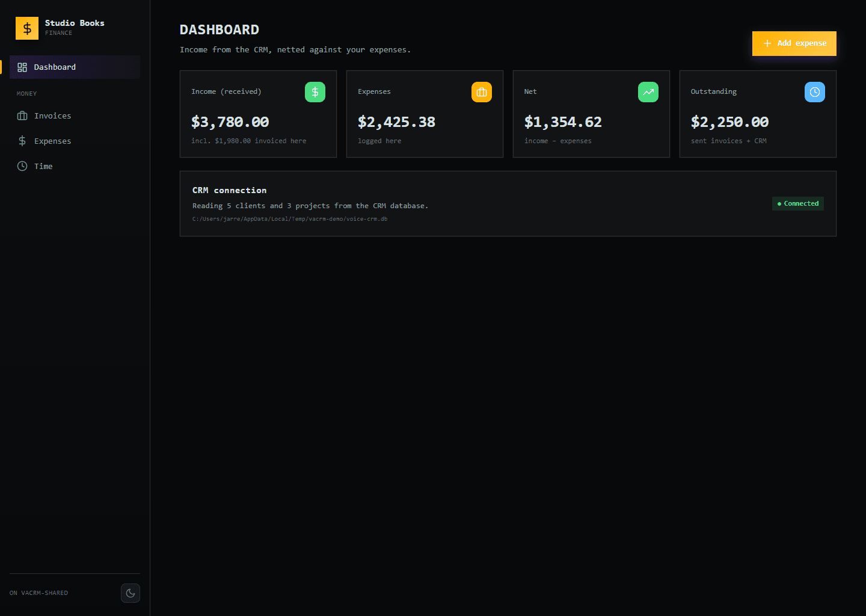The image size is (866, 616).
Task: Select the $3,780.00 income amount
Action: click(230, 122)
